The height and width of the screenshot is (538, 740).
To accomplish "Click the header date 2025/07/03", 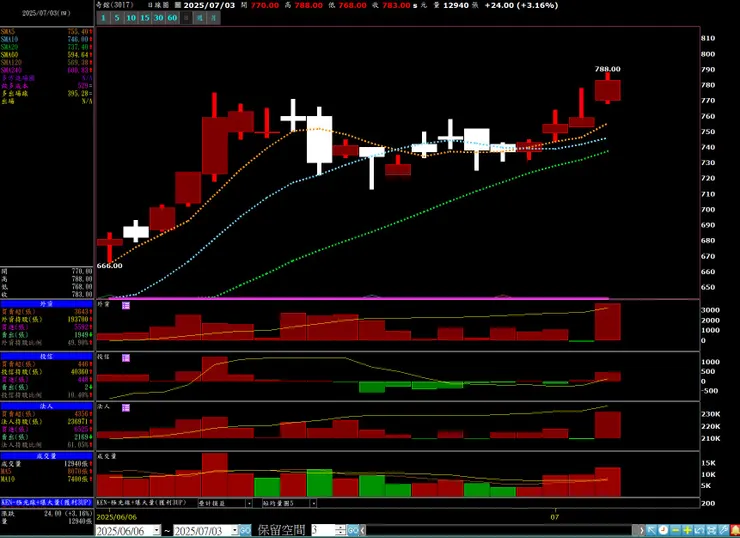I will point(209,5).
